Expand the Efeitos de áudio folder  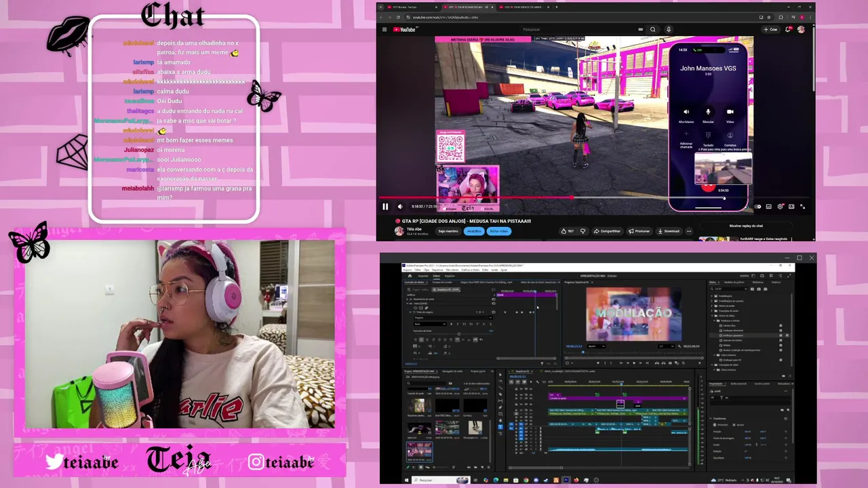[712, 306]
